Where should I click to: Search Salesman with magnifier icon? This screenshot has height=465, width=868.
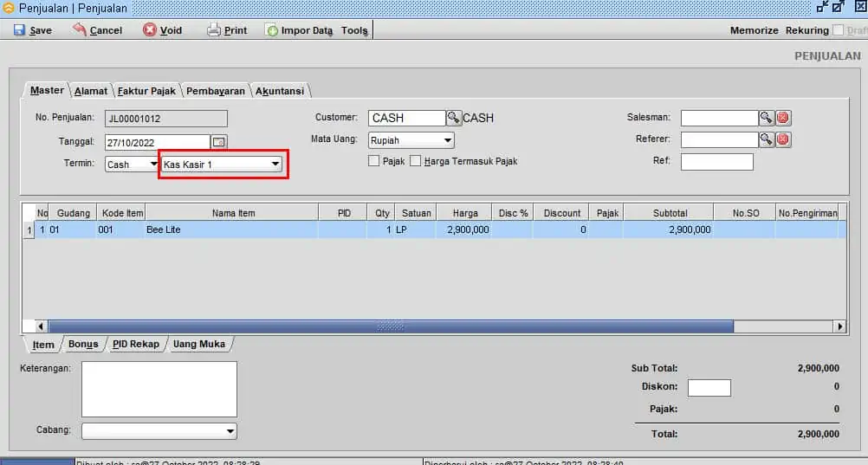click(766, 118)
